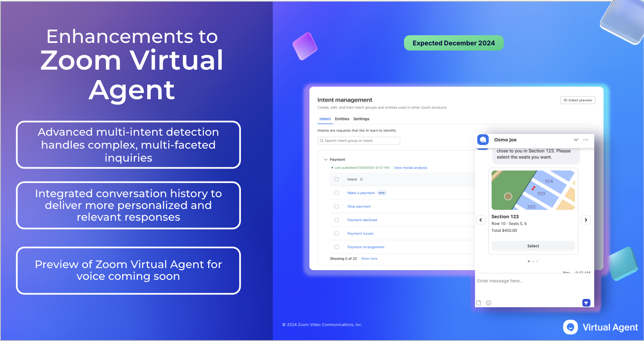Open the Settings tab
This screenshot has height=341, width=644.
click(x=361, y=119)
